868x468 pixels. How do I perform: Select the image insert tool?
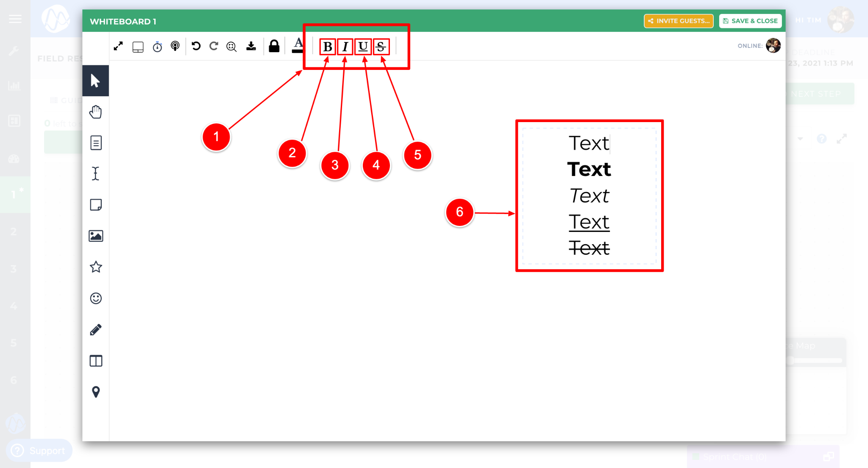[96, 236]
